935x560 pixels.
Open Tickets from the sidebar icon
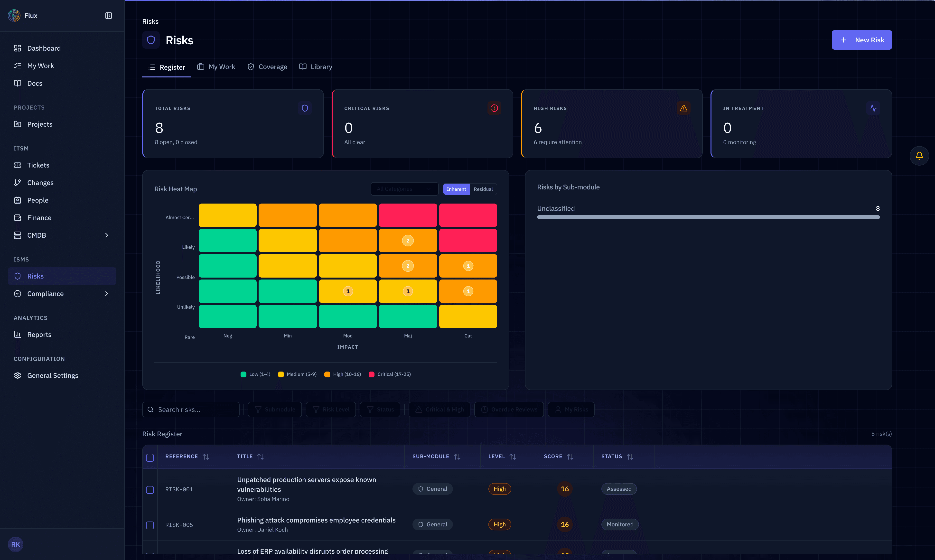[x=17, y=165]
